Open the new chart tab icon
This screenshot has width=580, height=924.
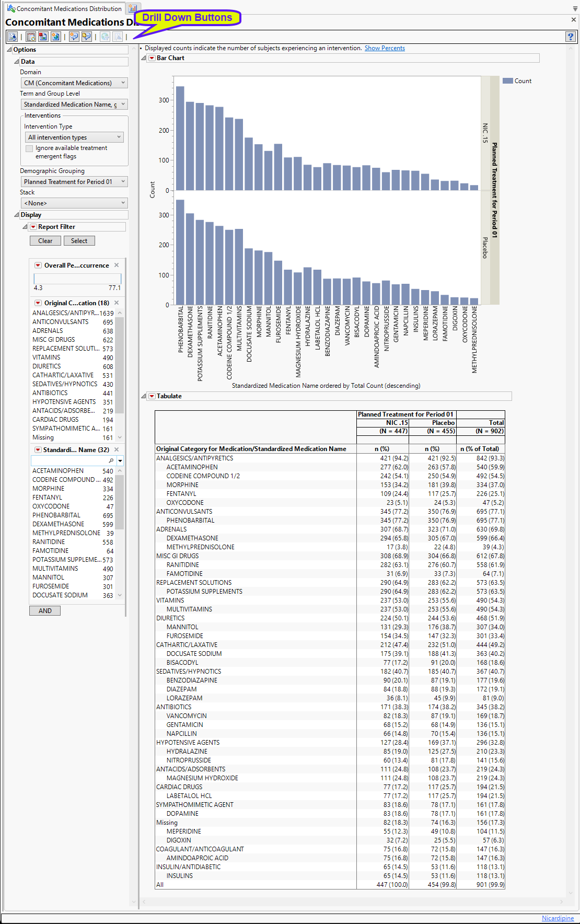click(x=133, y=9)
